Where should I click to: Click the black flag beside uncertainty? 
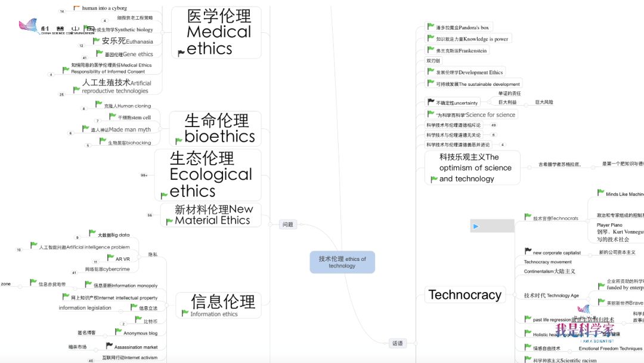[431, 102]
